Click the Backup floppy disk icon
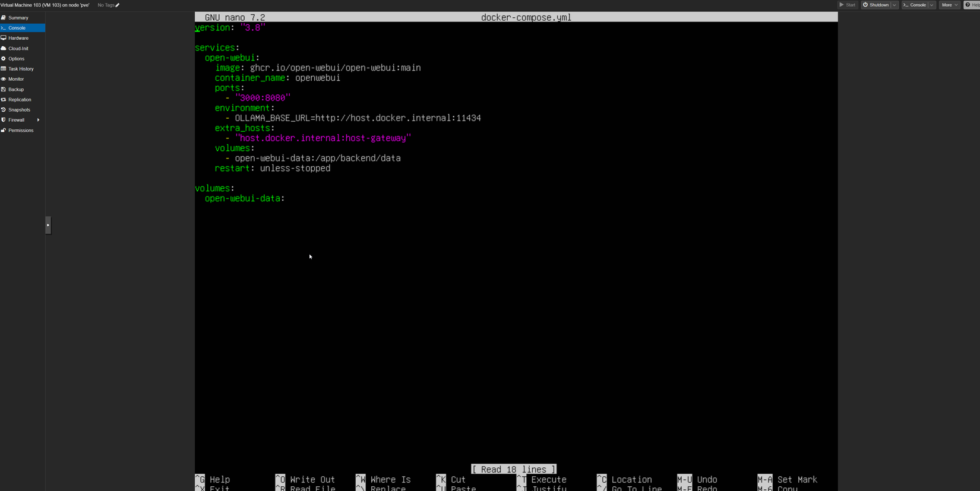 [x=4, y=90]
